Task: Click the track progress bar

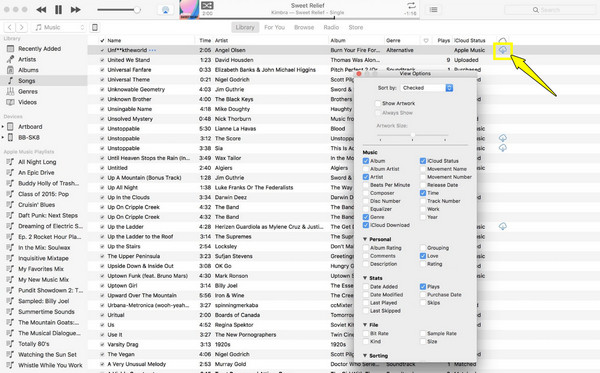Action: pyautogui.click(x=310, y=18)
